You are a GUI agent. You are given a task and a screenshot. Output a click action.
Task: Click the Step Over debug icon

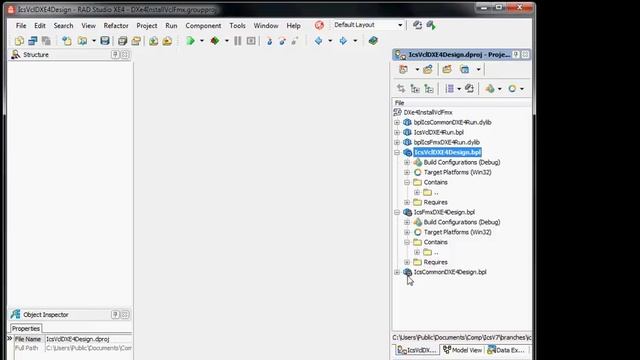tap(282, 41)
